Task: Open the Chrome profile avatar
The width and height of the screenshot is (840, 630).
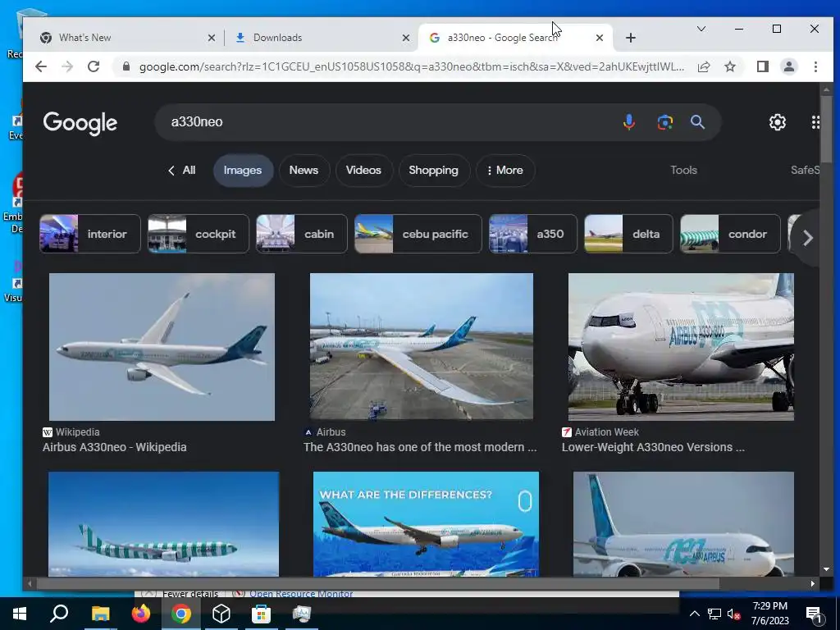Action: point(788,66)
